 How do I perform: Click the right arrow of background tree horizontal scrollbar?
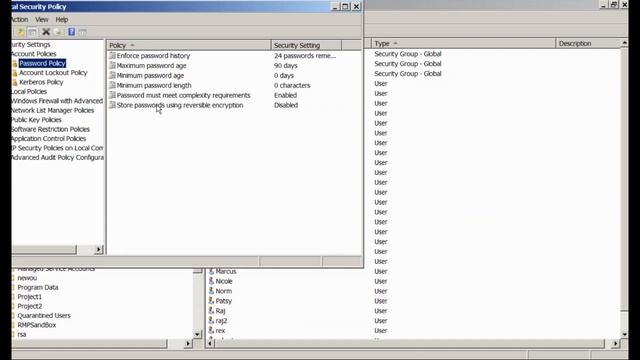188,344
